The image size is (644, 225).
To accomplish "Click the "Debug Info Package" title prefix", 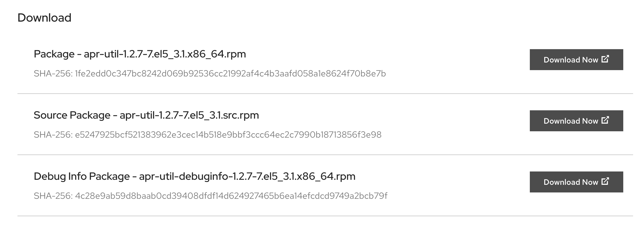I will (x=82, y=177).
